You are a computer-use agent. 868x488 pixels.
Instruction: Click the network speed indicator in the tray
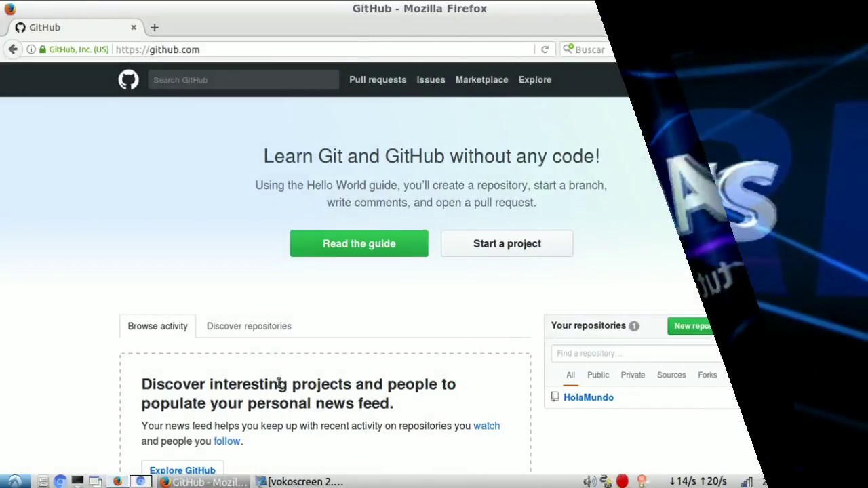698,481
